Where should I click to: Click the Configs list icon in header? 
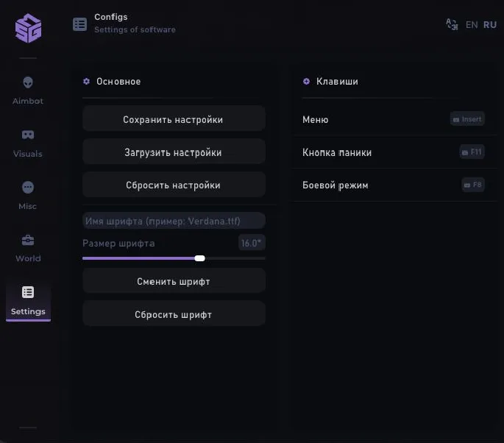pyautogui.click(x=79, y=24)
